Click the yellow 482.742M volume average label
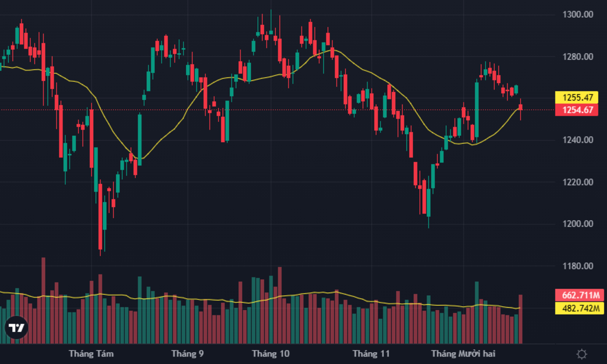 click(x=579, y=308)
